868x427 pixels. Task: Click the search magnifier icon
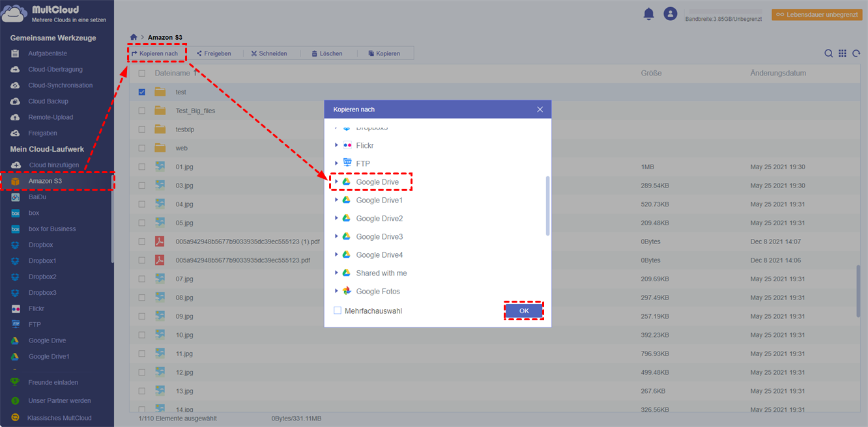coord(828,53)
